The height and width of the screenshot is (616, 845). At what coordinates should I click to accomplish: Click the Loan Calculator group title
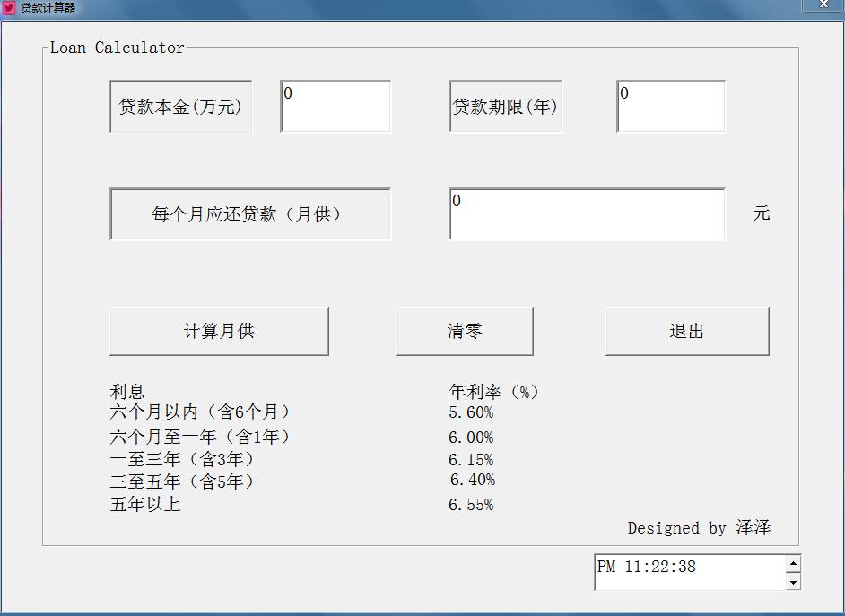[x=117, y=48]
